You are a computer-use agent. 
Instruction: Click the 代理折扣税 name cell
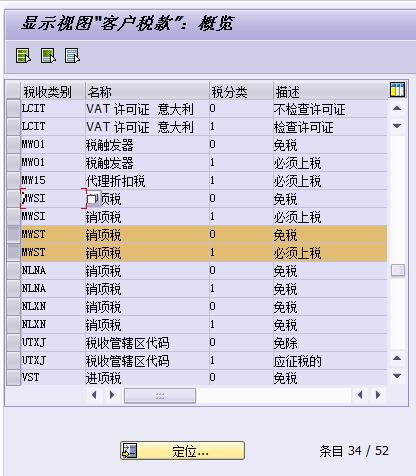[147, 181]
